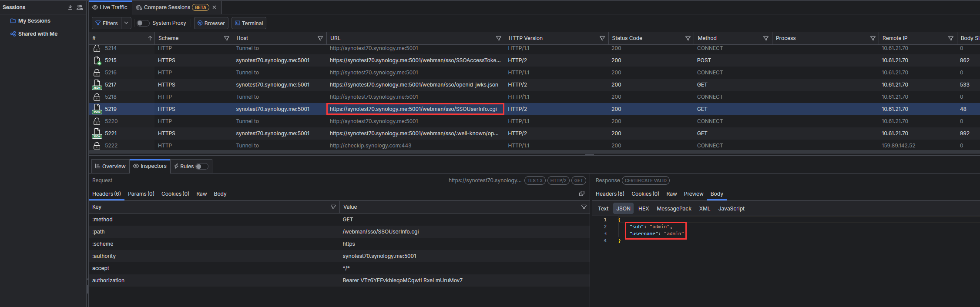Screen dimensions: 980x307
Task: Click lock icon of session 5216
Action: click(x=97, y=73)
